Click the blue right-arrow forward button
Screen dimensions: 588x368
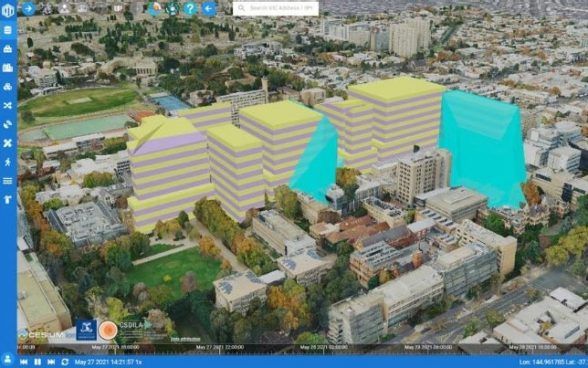coord(29,8)
